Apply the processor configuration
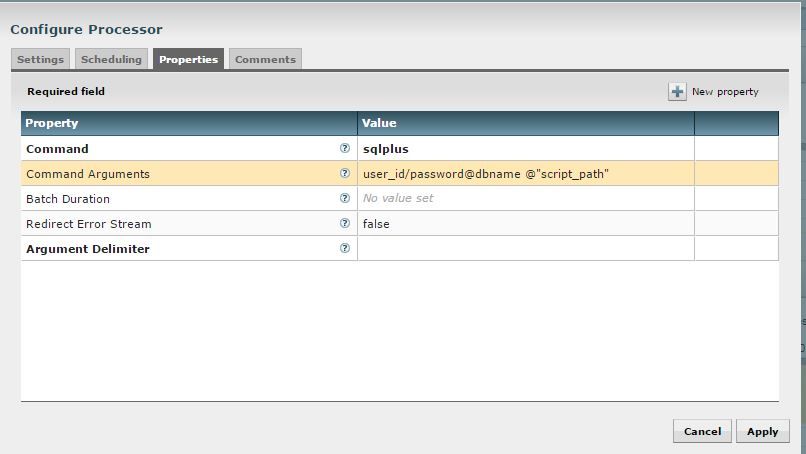This screenshot has width=806, height=454. click(x=762, y=431)
